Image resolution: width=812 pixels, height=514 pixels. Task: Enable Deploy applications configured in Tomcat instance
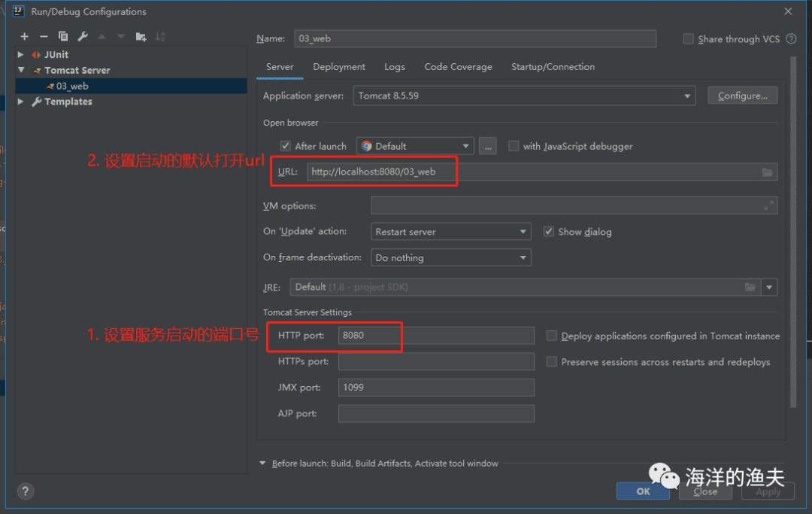point(552,336)
